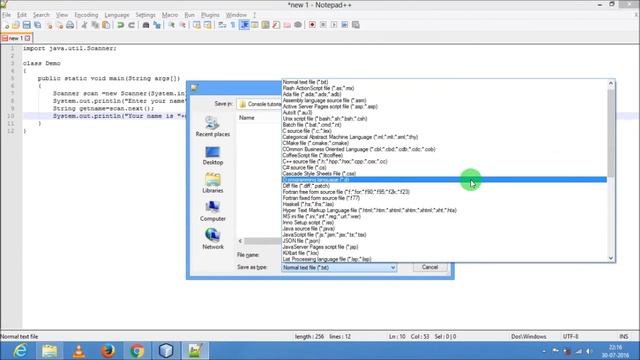Open VLC media player from taskbar
640x360 pixels.
(x=79, y=351)
